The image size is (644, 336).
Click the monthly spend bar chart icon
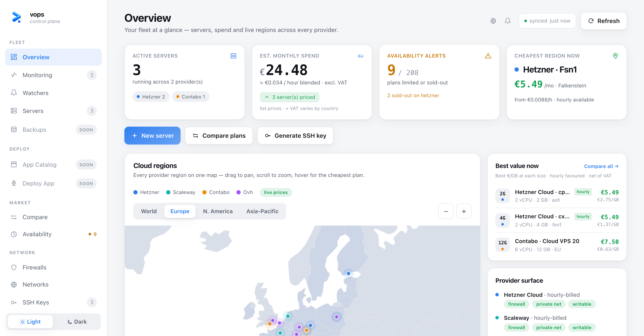(361, 56)
